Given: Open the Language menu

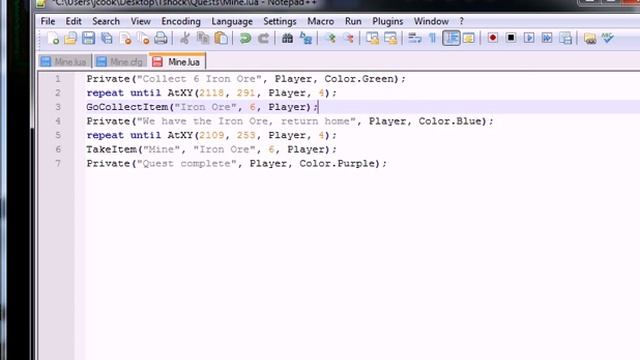Looking at the screenshot, I should click(x=232, y=21).
